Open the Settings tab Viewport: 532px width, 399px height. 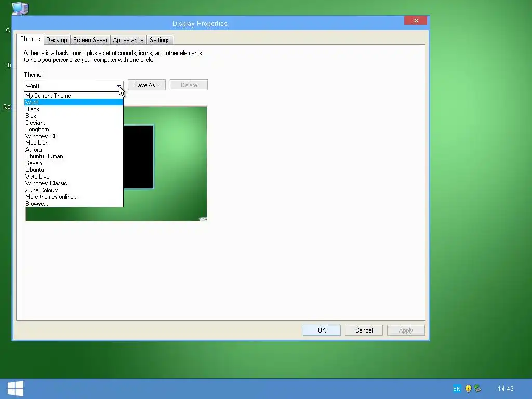(159, 40)
